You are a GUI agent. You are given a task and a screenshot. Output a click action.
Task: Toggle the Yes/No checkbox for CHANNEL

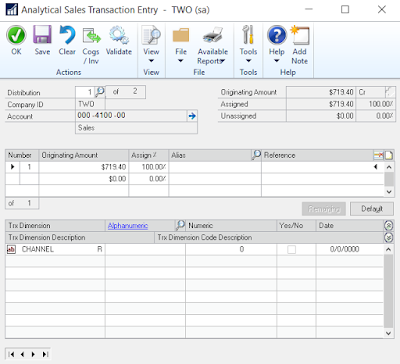[x=291, y=249]
